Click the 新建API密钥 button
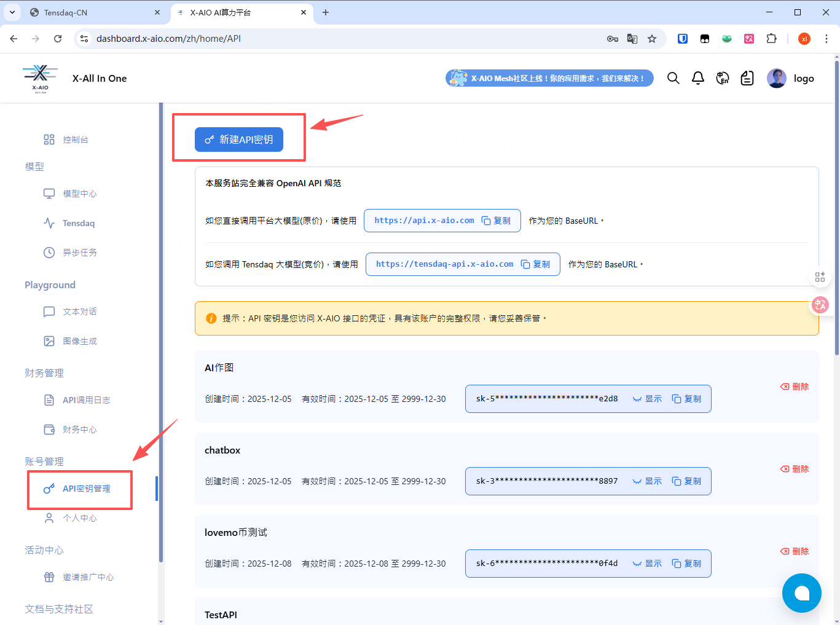Viewport: 840px width, 625px height. [239, 140]
